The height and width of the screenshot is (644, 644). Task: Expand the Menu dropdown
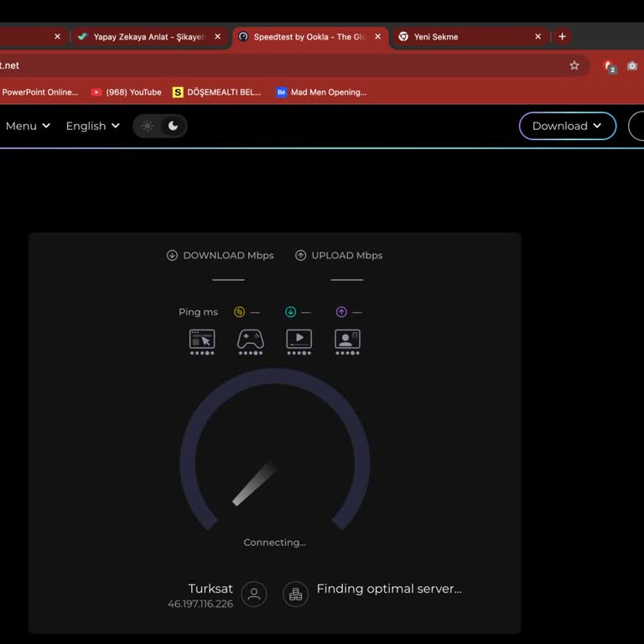point(28,126)
